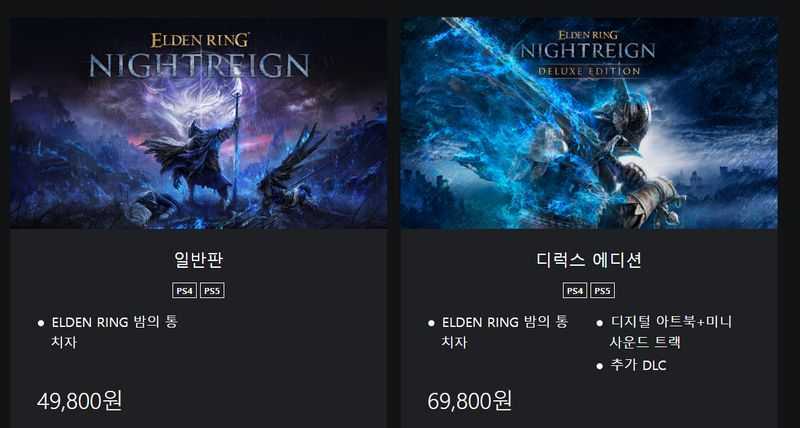Screen dimensions: 800x428
Task: Click the DELUXE EDITION label on the banner
Action: tap(588, 71)
